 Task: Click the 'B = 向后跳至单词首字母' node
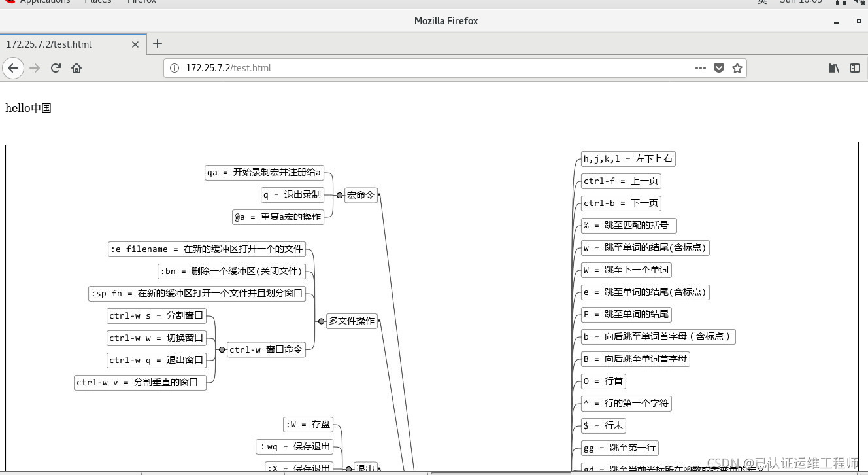635,359
